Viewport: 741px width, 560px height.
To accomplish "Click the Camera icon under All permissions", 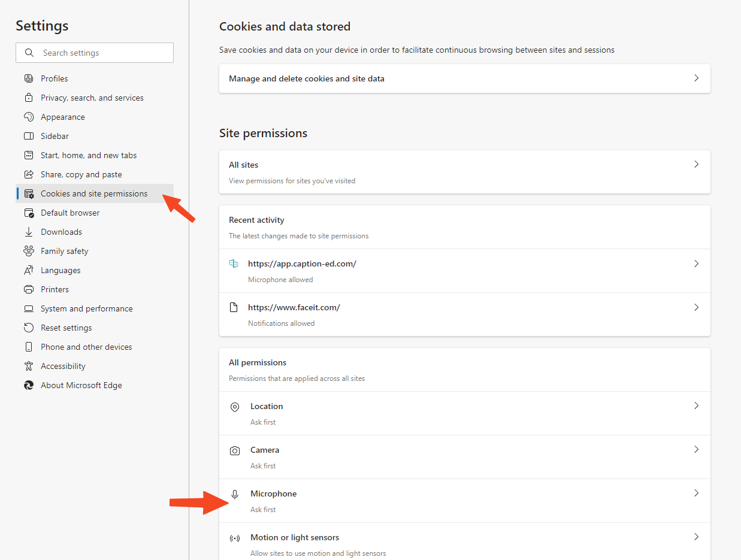I will [234, 450].
